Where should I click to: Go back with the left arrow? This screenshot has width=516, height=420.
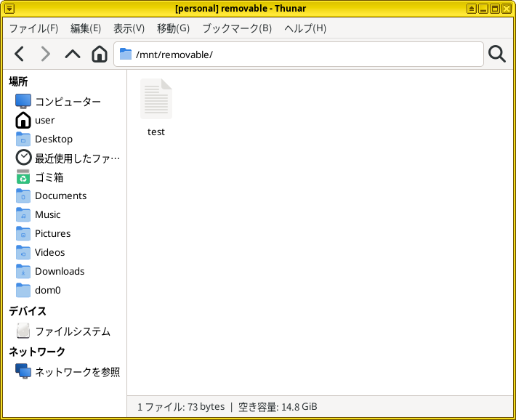click(20, 54)
